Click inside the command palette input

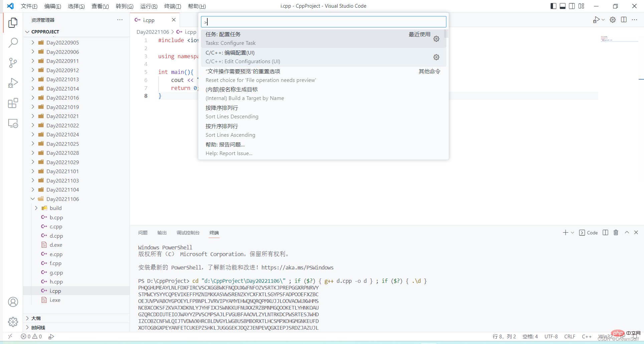click(x=323, y=21)
